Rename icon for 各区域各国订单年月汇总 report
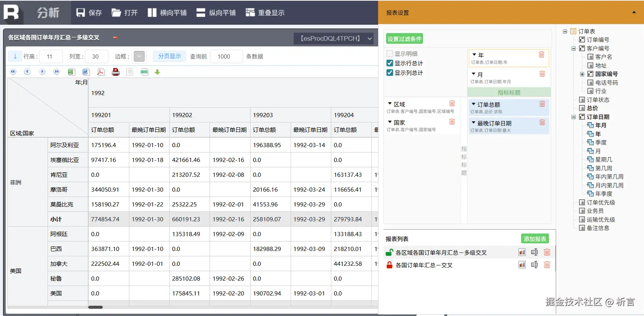The width and height of the screenshot is (644, 316). 534,252
